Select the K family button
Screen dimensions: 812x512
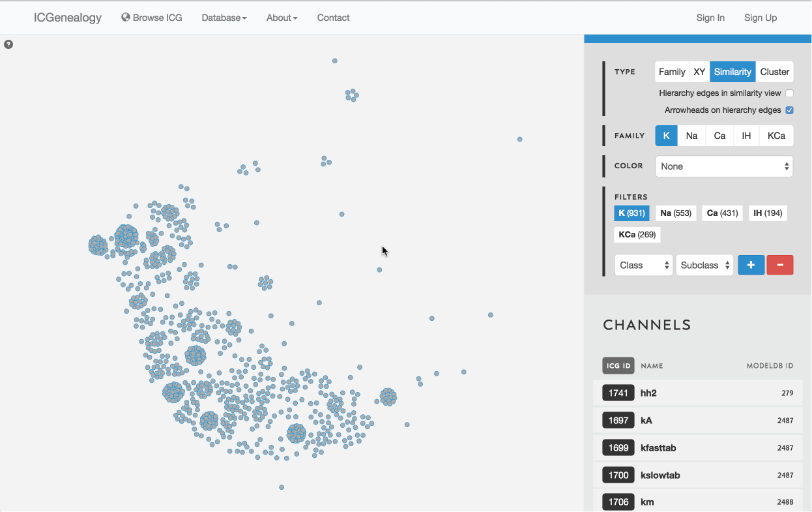[666, 136]
